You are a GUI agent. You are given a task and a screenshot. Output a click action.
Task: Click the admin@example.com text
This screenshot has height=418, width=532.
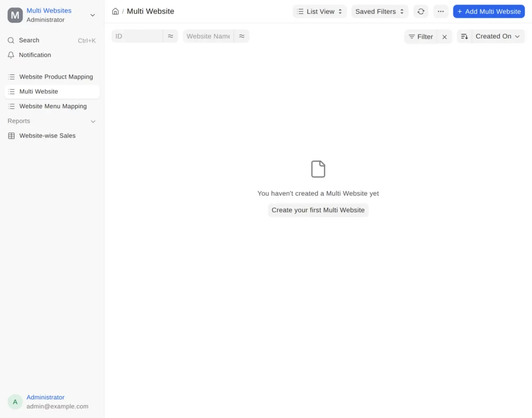[x=58, y=406]
